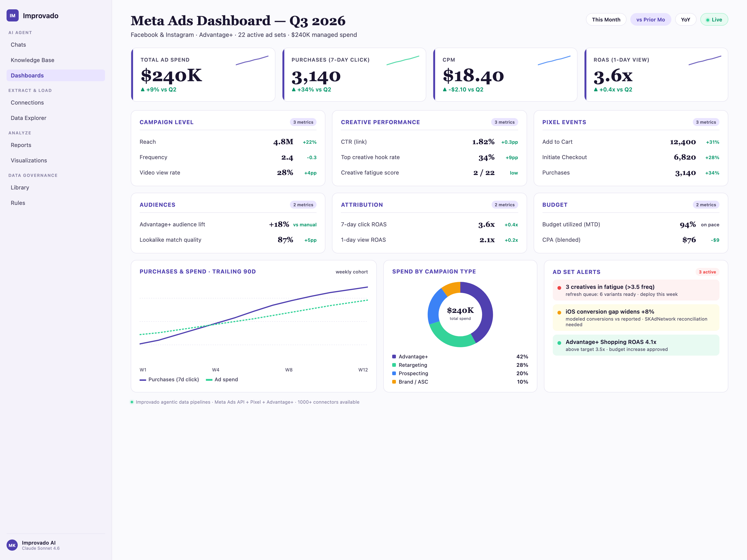This screenshot has height=560, width=747.
Task: Toggle the Live status pill
Action: [714, 20]
